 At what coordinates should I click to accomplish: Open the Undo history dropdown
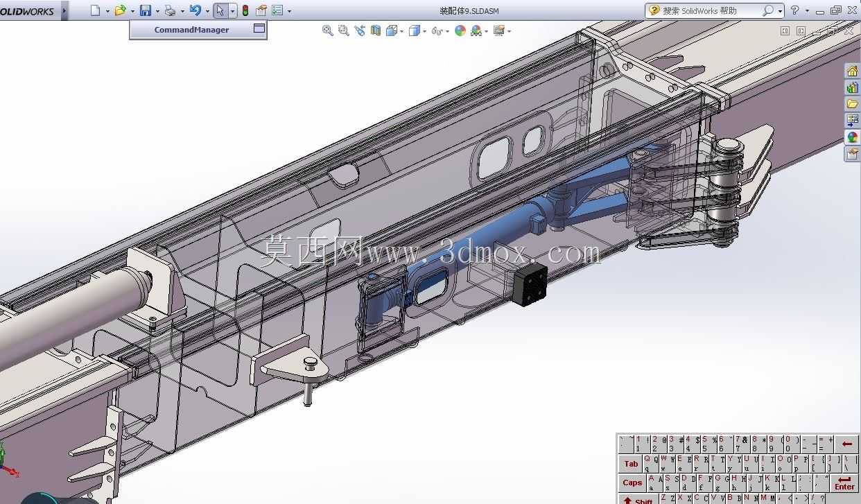pos(207,11)
